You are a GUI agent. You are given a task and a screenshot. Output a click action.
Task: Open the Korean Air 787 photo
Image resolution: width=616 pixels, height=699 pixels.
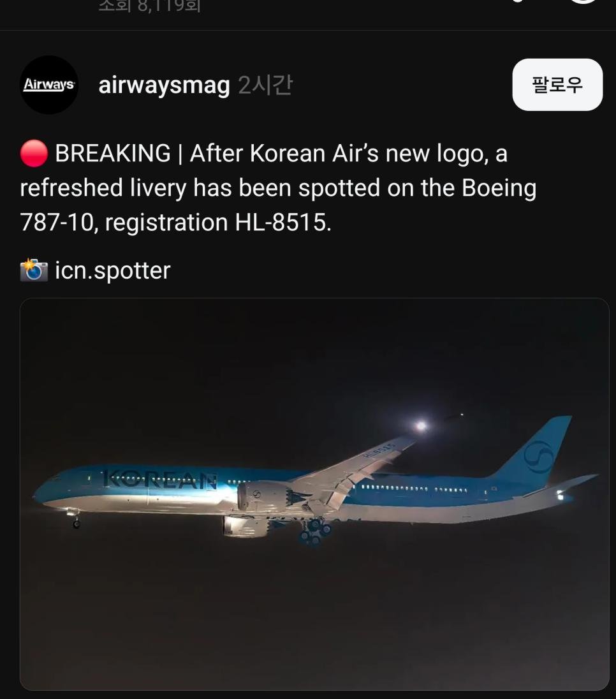[x=314, y=494]
